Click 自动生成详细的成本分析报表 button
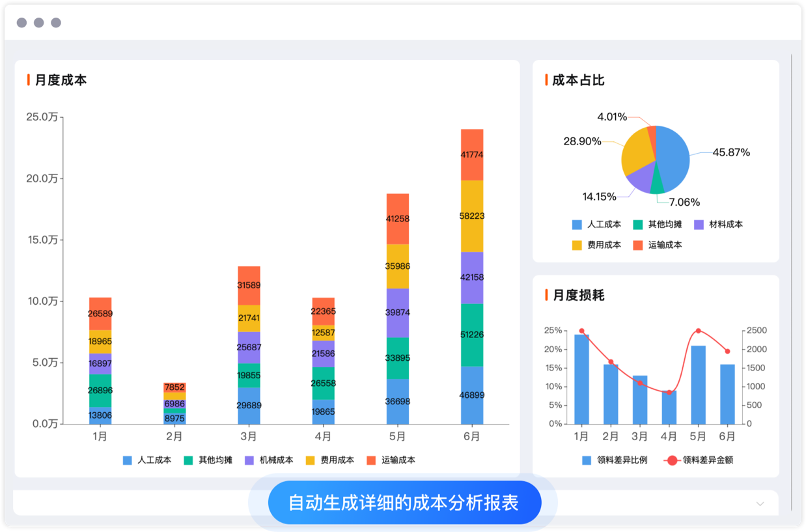 coord(404,503)
